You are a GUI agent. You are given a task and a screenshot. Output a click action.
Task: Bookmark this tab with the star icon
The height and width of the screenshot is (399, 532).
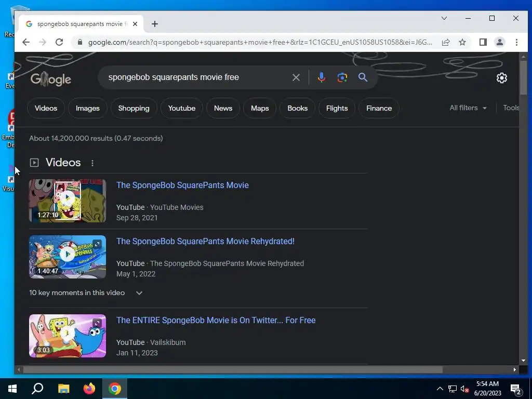tap(462, 42)
